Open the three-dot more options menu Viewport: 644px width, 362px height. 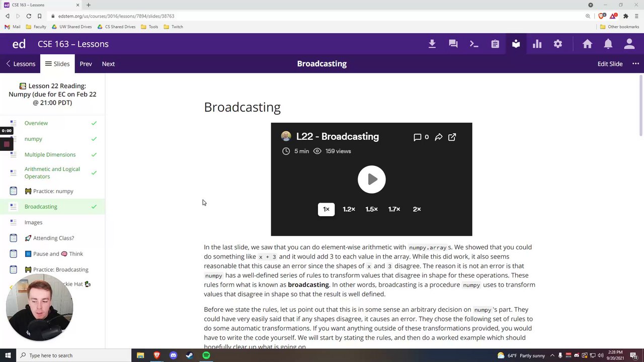tap(635, 64)
